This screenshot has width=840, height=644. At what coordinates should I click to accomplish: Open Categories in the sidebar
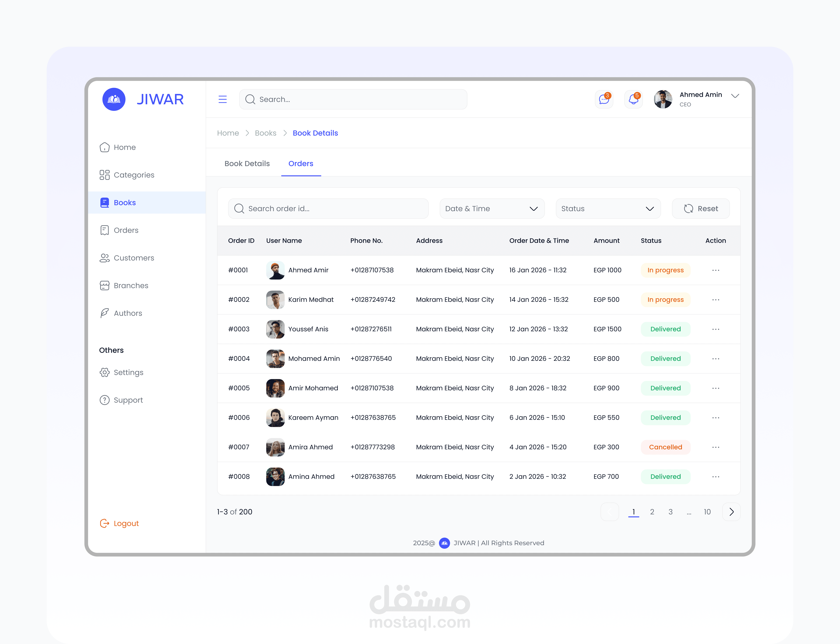point(134,175)
